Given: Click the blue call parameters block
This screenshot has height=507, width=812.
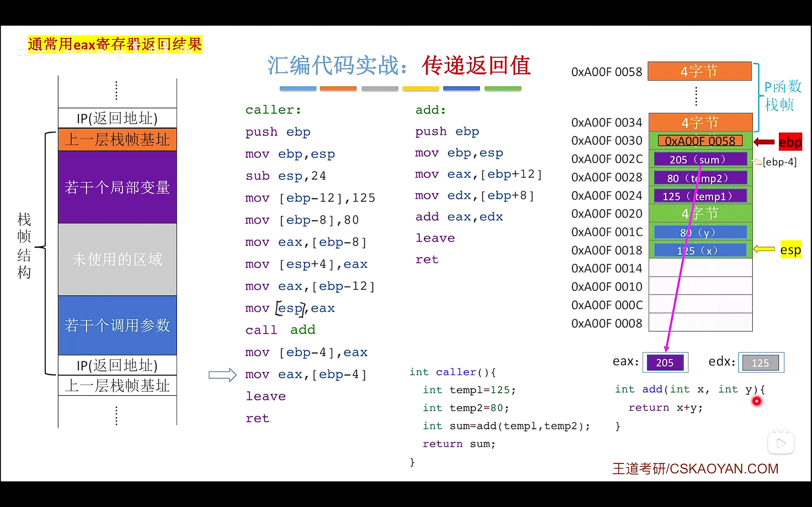Looking at the screenshot, I should coord(117,325).
